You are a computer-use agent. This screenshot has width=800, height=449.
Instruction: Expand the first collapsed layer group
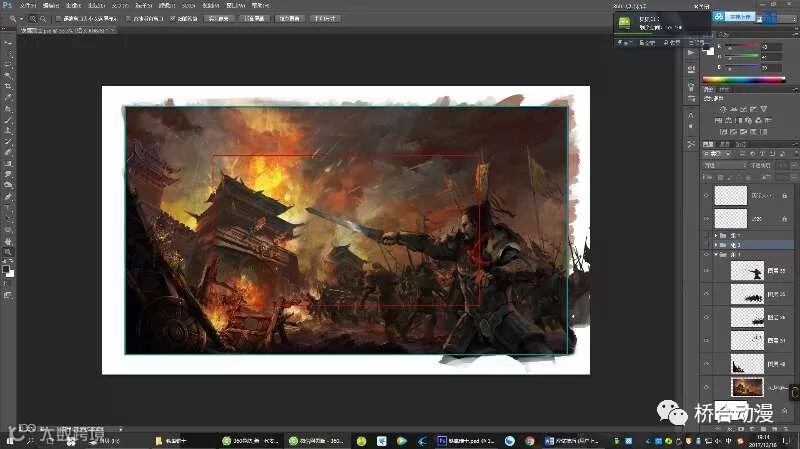pyautogui.click(x=716, y=236)
